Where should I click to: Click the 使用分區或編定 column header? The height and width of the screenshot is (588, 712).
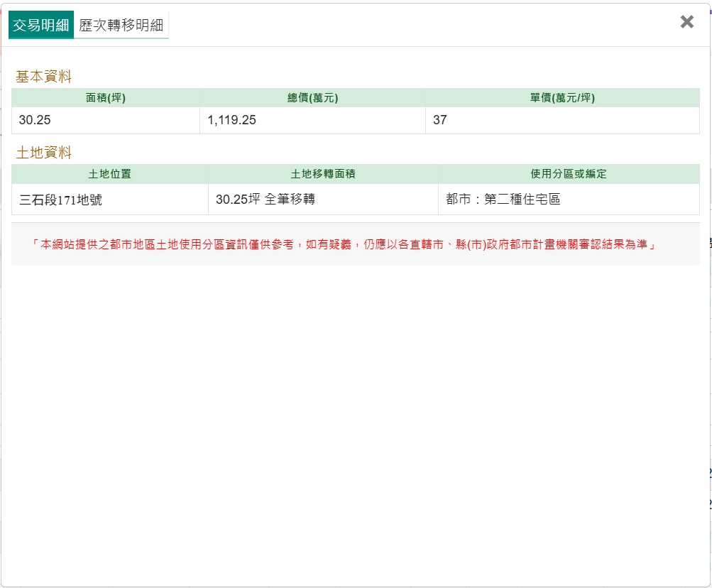click(569, 174)
